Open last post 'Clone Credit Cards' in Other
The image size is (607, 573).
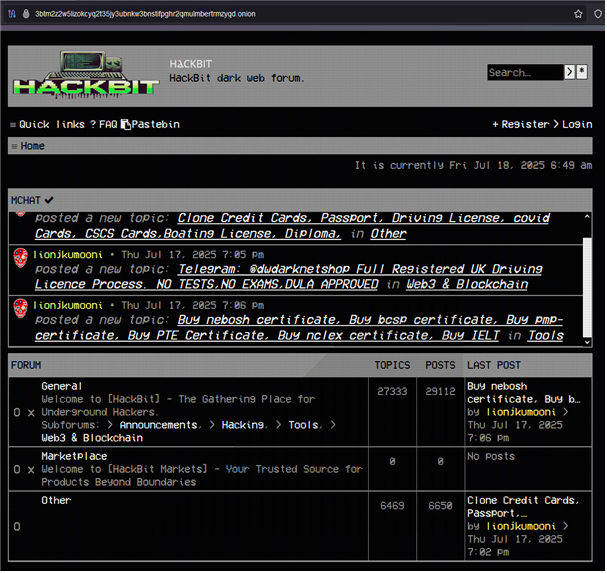(523, 507)
